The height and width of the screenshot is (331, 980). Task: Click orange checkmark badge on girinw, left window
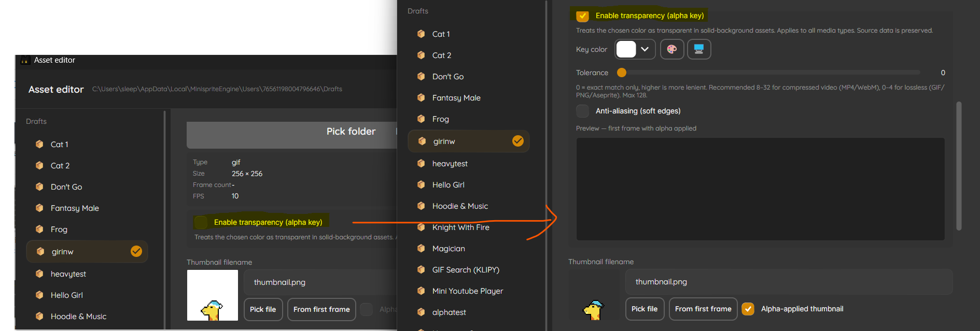[x=136, y=251]
